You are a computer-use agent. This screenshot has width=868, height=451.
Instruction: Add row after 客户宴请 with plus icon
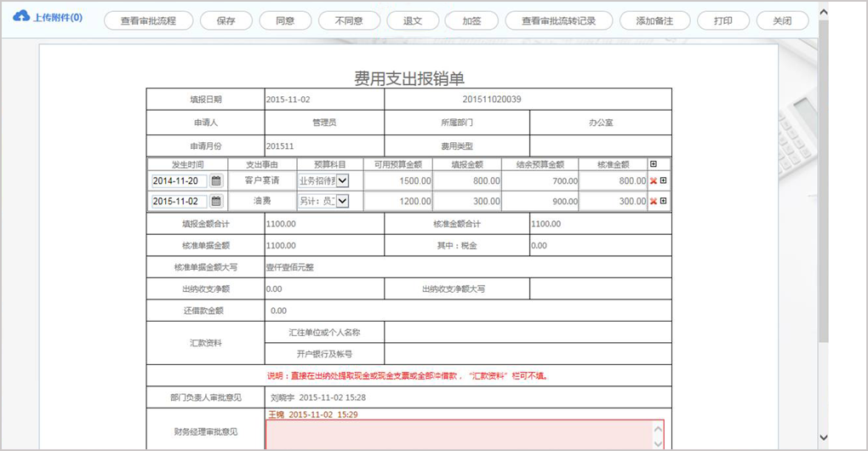[x=663, y=180]
